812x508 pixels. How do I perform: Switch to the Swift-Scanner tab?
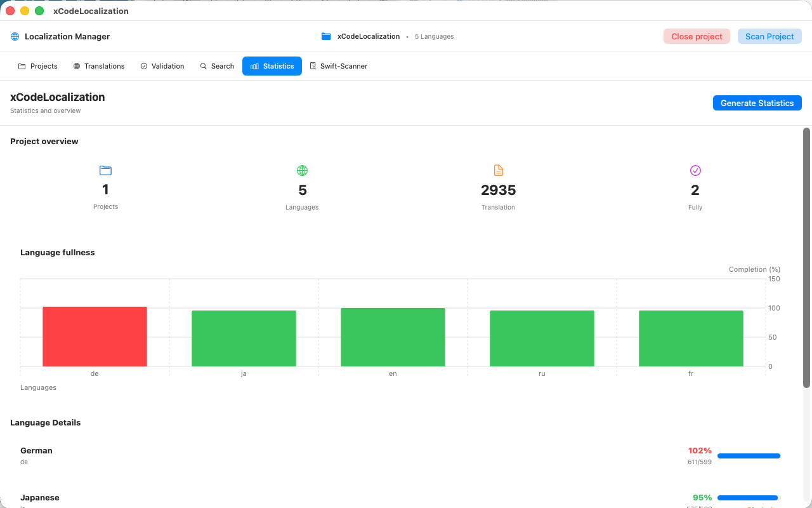[339, 65]
